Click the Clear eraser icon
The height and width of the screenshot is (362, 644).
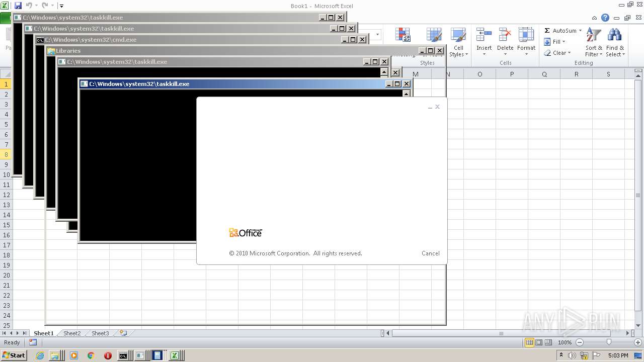pos(547,53)
